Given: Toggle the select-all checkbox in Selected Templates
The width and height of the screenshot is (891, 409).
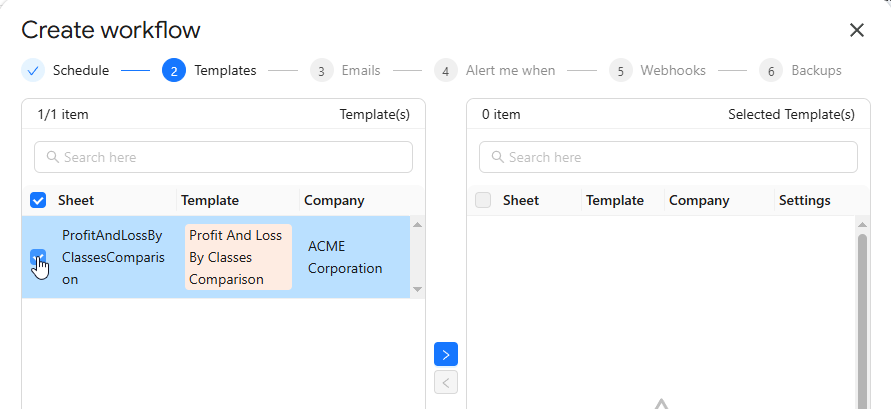Looking at the screenshot, I should coord(483,200).
